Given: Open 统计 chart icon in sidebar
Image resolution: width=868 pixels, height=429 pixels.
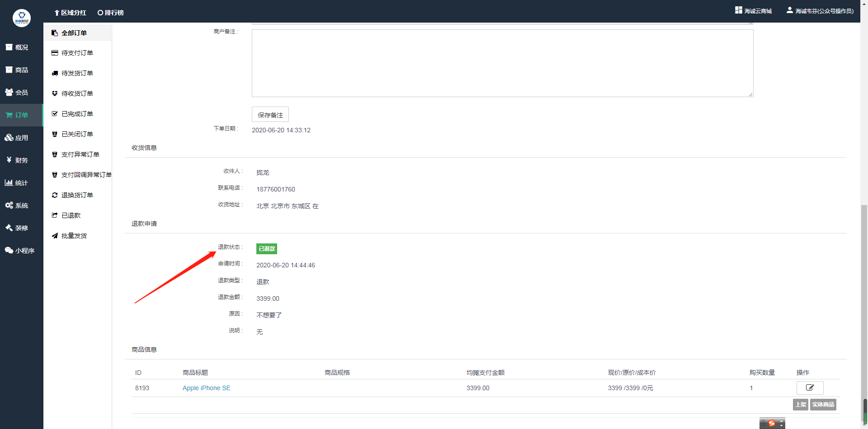Looking at the screenshot, I should click(9, 182).
